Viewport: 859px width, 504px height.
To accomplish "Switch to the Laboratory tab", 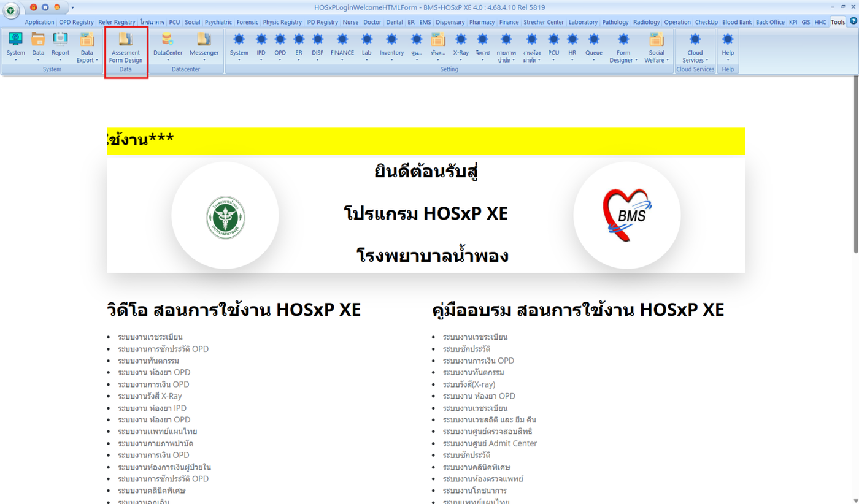I will [x=583, y=22].
